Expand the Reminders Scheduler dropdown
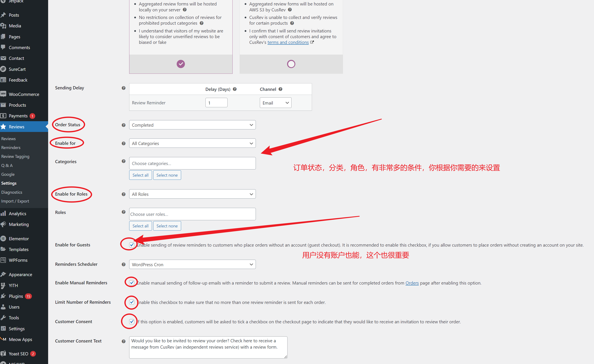Screen dimensions: 594x364 [192, 265]
